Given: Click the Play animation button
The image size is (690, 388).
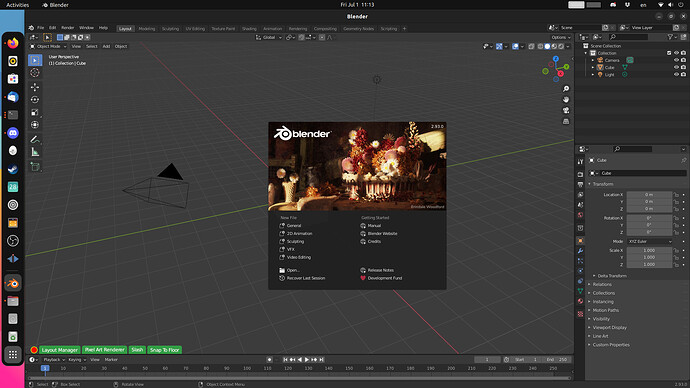Looking at the screenshot, I should click(307, 359).
